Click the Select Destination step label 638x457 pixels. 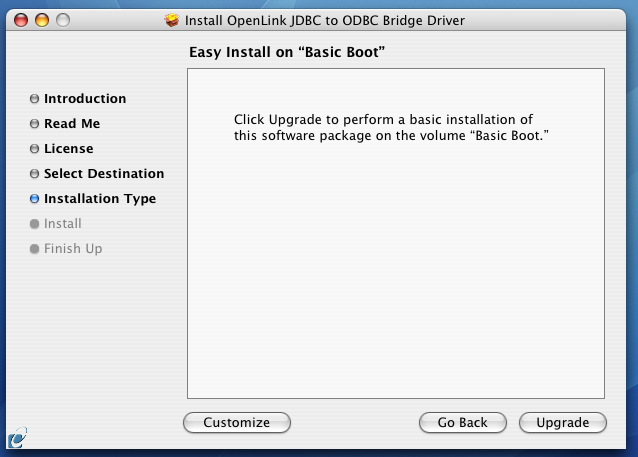click(104, 174)
